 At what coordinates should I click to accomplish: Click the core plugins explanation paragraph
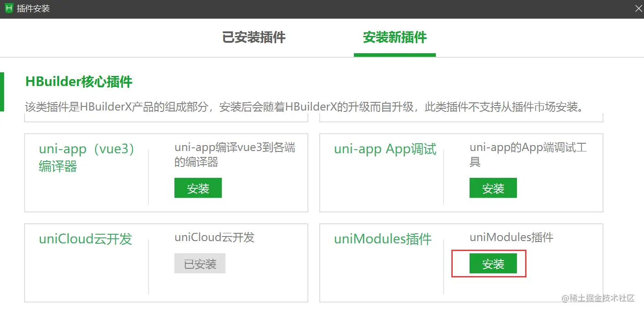click(304, 107)
